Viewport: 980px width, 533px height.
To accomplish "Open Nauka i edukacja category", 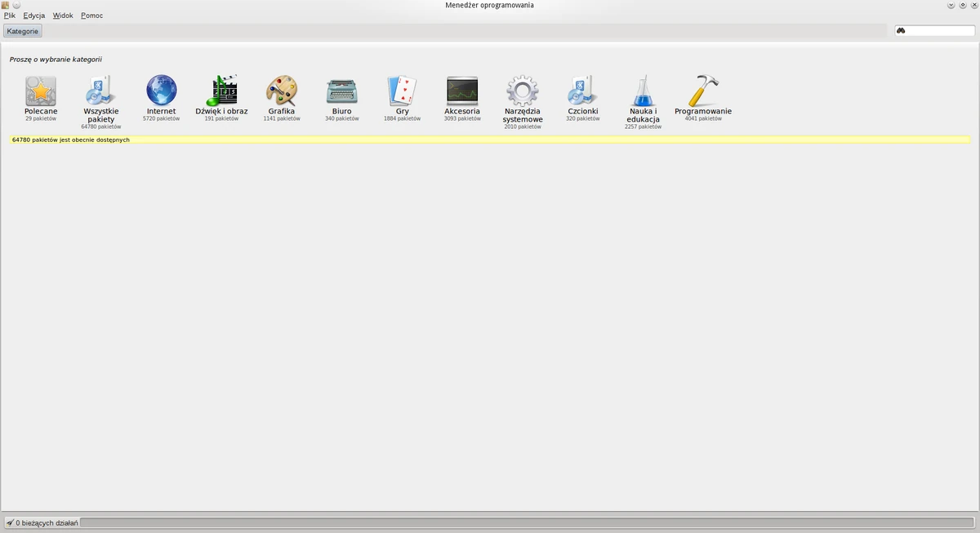I will (643, 90).
